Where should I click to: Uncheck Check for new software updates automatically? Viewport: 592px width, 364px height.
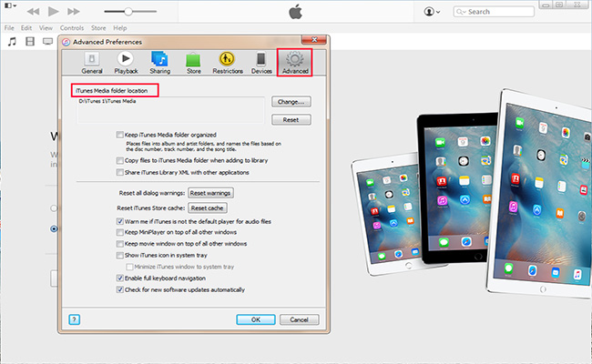pyautogui.click(x=119, y=289)
